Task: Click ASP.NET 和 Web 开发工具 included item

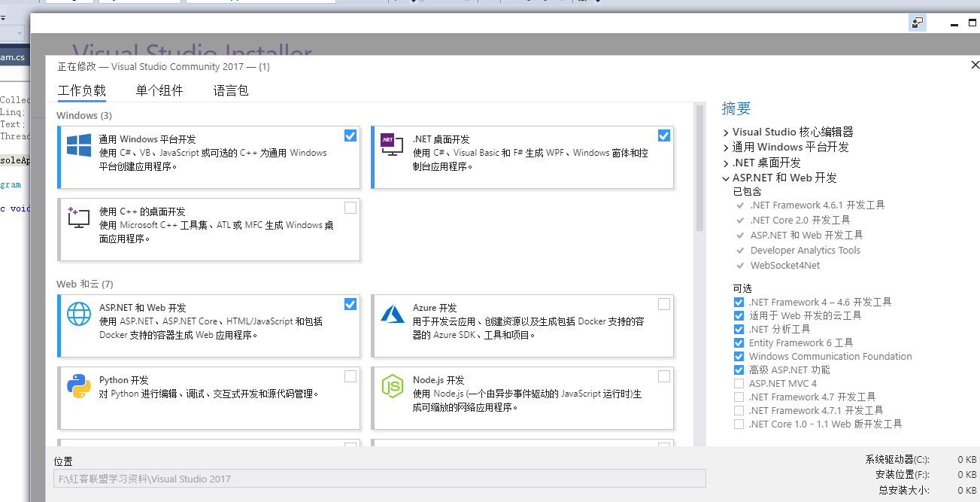Action: (806, 235)
